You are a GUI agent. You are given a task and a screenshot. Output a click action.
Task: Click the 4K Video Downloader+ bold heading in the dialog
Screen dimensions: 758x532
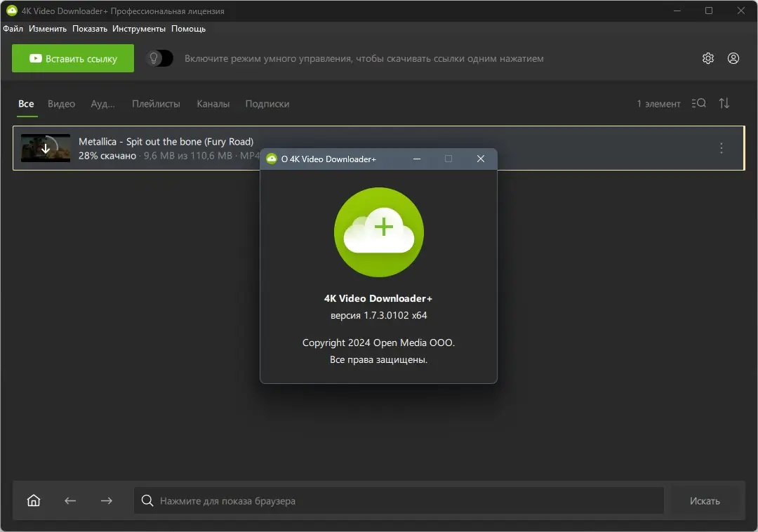click(378, 298)
